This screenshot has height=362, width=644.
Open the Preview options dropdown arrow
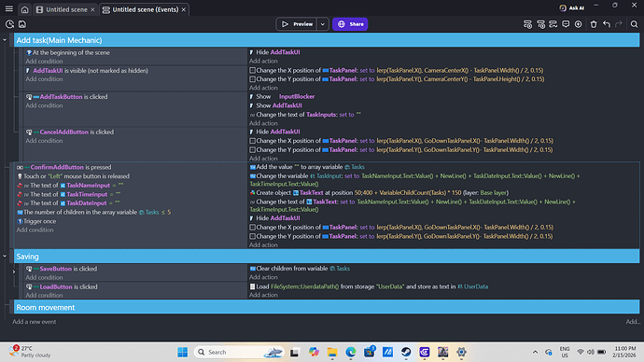coord(323,24)
